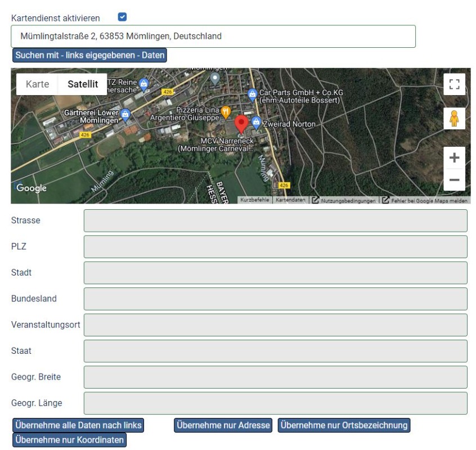This screenshot has width=476, height=450.
Task: Click the Zweirad Norton map label
Action: click(x=289, y=124)
